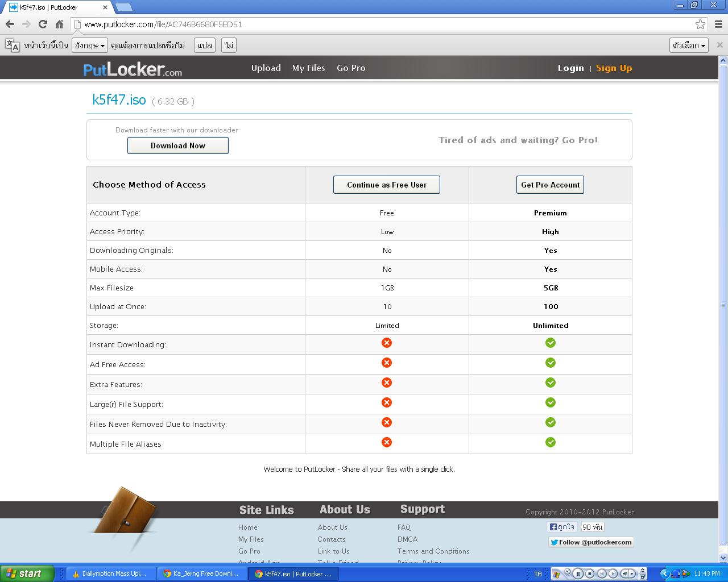Open the volume dropdown in taskbar player
This screenshot has height=582, width=728.
pyautogui.click(x=632, y=573)
